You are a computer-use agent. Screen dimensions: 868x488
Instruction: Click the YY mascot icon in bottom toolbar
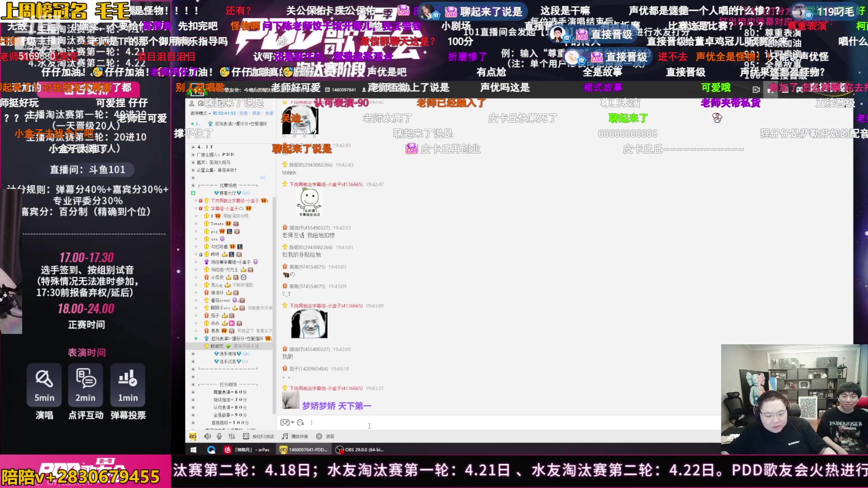pyautogui.click(x=193, y=436)
